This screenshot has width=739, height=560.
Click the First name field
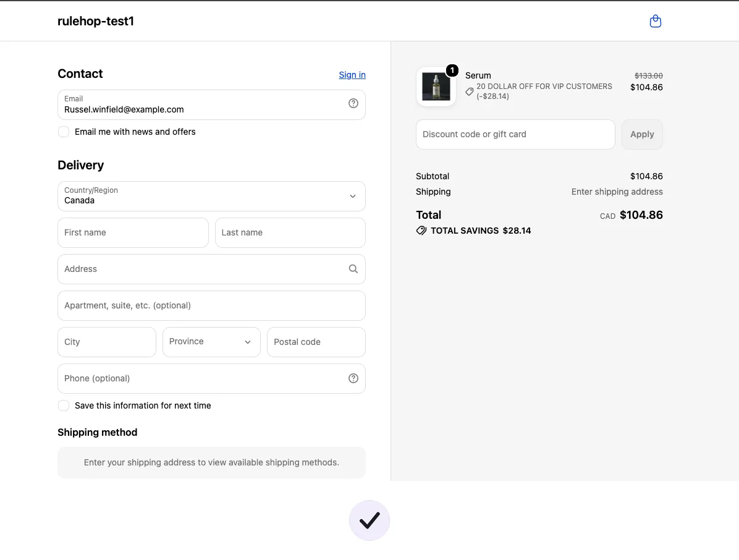133,232
